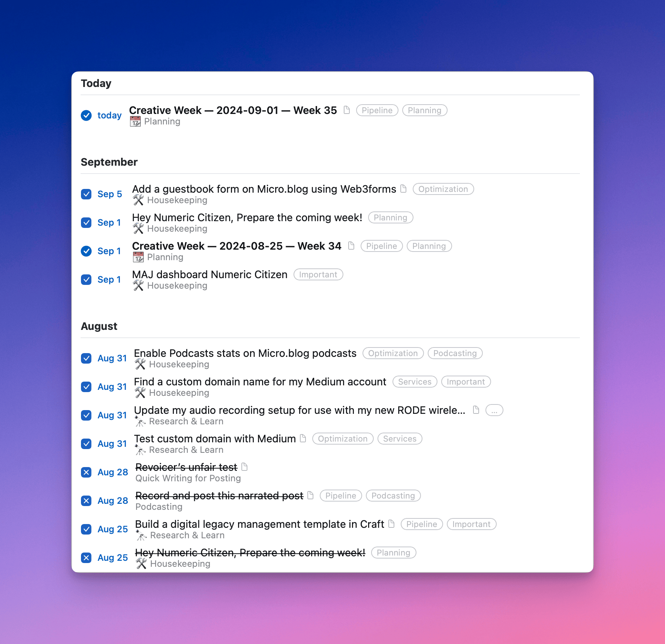
Task: Open the note attached to the guestbook form task
Action: pyautogui.click(x=404, y=189)
